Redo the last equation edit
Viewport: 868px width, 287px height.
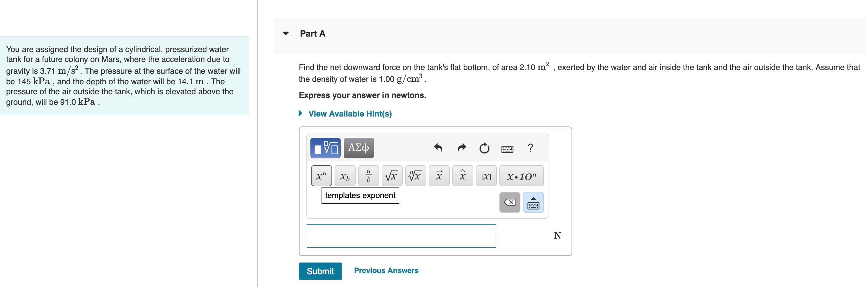[x=461, y=148]
